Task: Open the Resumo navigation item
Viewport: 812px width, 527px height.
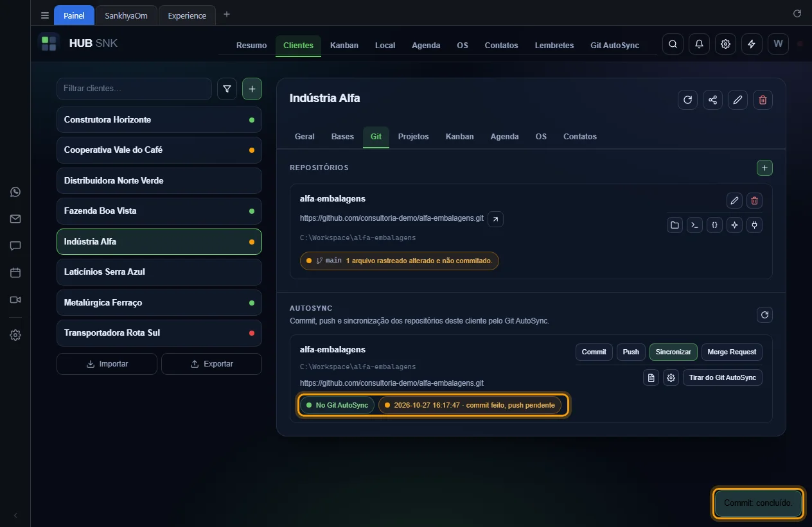Action: pos(251,46)
